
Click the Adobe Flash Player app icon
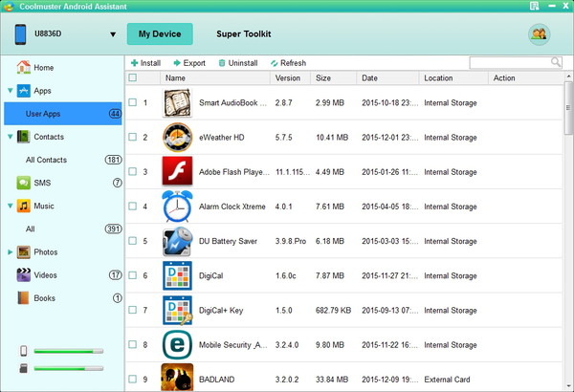coord(177,172)
